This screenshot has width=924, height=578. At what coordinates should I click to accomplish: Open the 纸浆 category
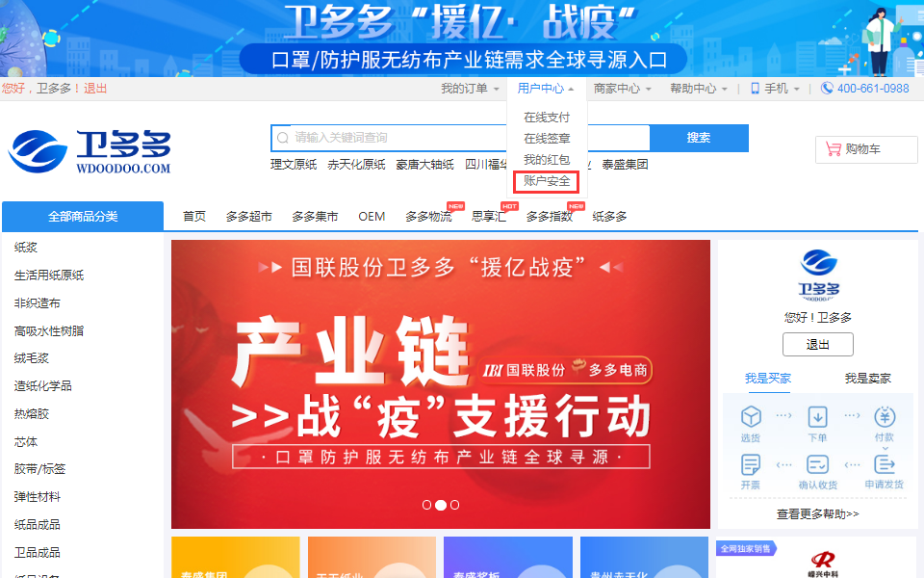click(26, 248)
